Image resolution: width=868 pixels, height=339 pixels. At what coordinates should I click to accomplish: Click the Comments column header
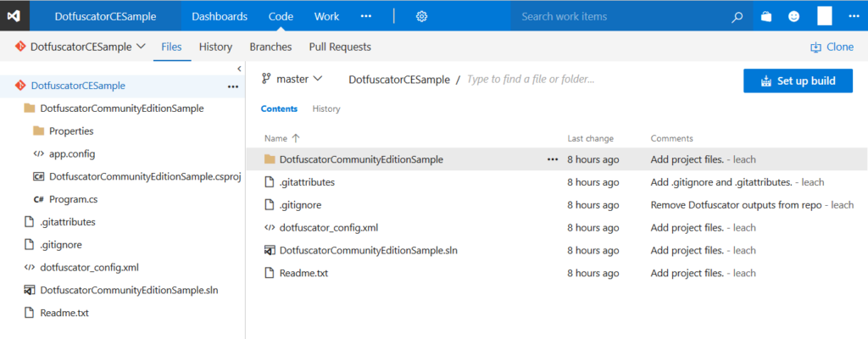pyautogui.click(x=671, y=138)
